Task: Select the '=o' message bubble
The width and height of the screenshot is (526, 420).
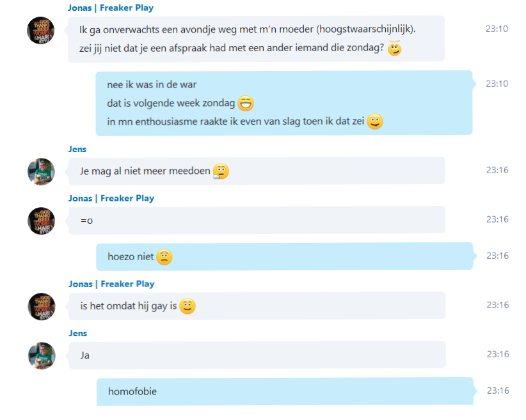Action: click(257, 220)
